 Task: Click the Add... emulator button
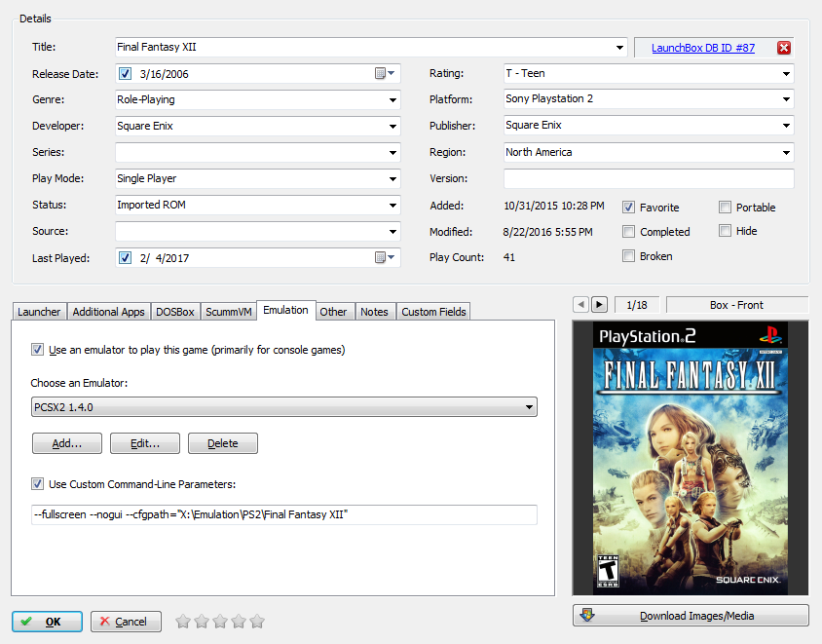pos(67,443)
